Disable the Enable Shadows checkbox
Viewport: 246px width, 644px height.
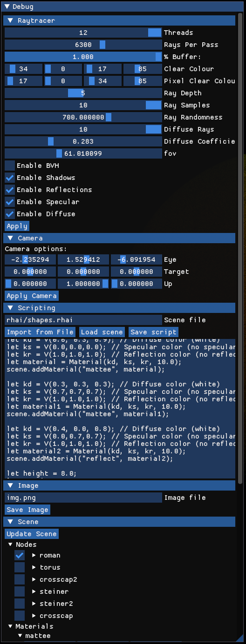click(x=10, y=178)
